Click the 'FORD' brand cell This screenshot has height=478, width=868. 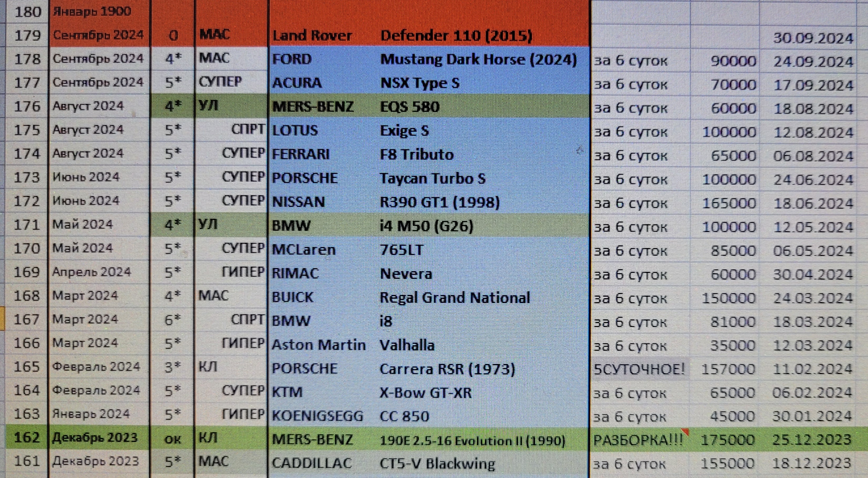323,59
